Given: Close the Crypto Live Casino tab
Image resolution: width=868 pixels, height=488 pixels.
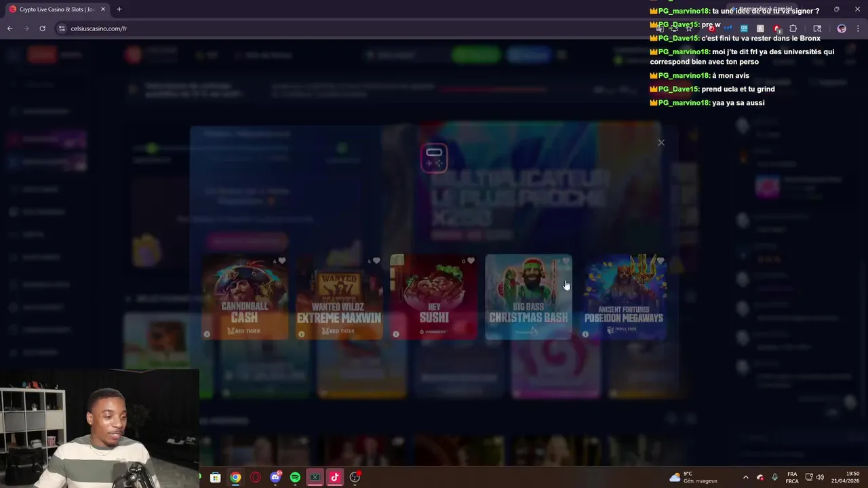Looking at the screenshot, I should click(x=103, y=9).
